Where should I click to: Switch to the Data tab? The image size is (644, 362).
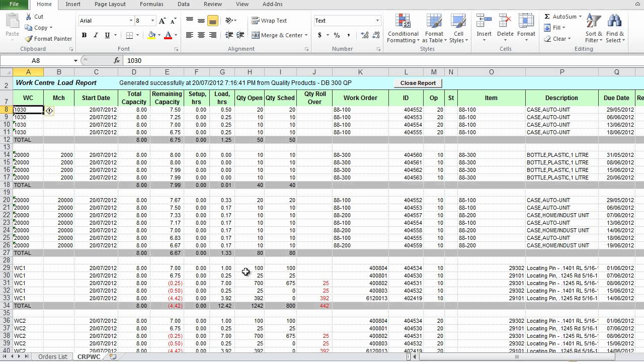click(184, 4)
